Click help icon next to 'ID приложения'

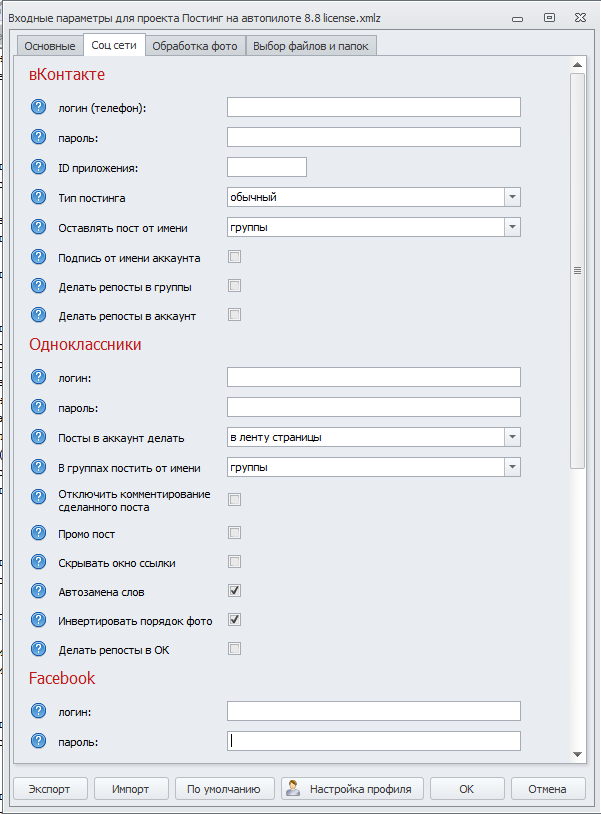(x=39, y=167)
